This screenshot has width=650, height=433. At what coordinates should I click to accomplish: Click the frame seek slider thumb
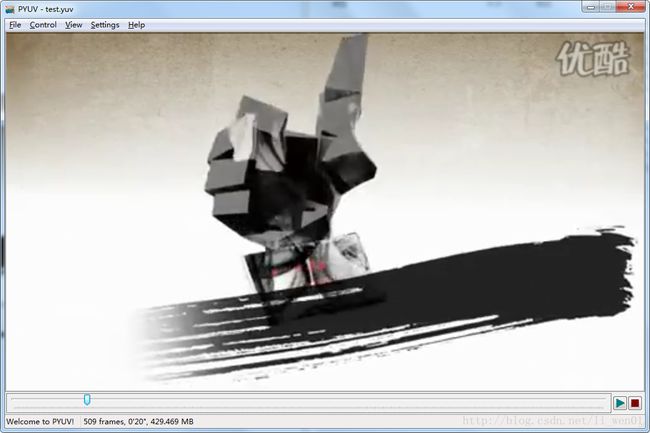click(x=87, y=399)
